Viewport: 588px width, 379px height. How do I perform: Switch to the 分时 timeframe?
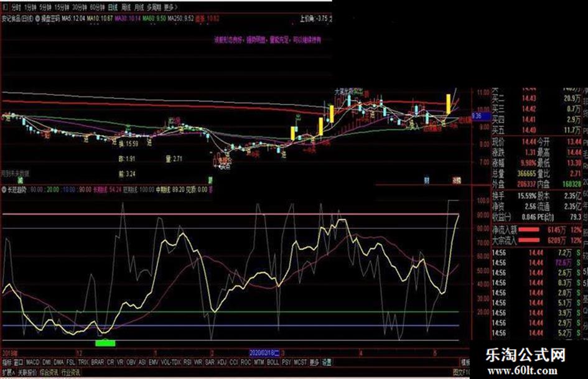click(16, 7)
